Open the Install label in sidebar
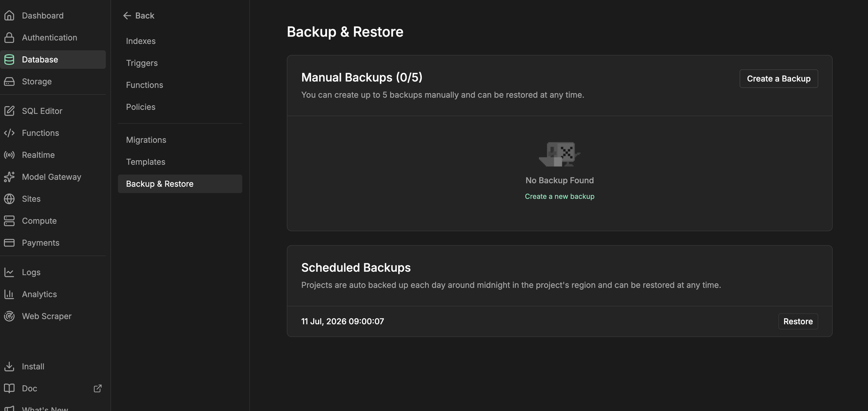Image resolution: width=868 pixels, height=411 pixels. [x=33, y=366]
